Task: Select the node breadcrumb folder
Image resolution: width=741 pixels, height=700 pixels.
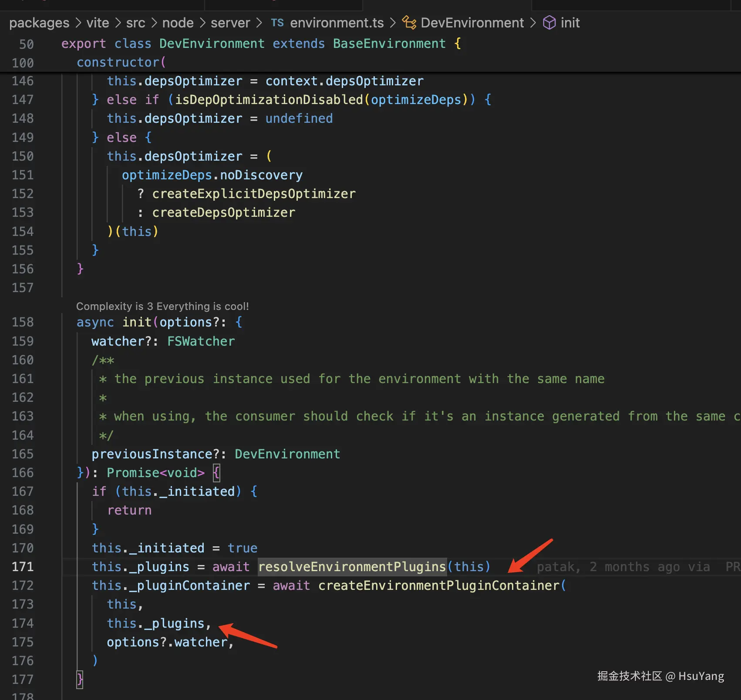Action: (x=178, y=23)
